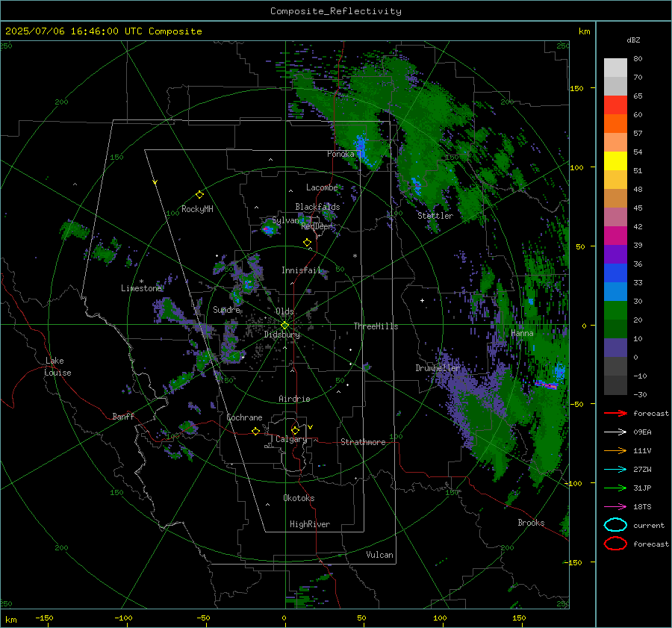Image resolution: width=672 pixels, height=628 pixels.
Task: Click the Lacombe city label
Action: pos(322,187)
